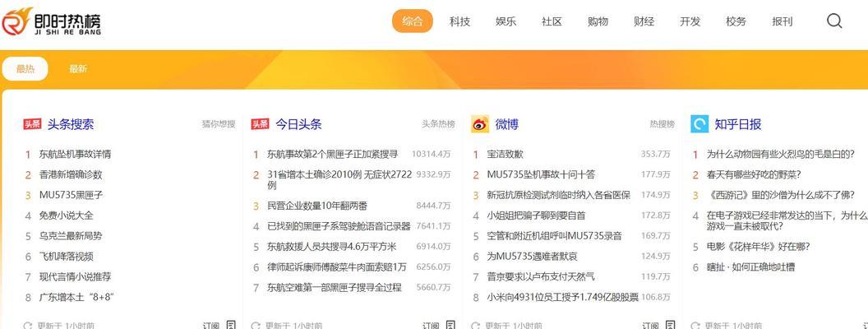Open 为什么动物园有些火烈鸟的毛是白的 article
Image resolution: width=868 pixels, height=329 pixels.
781,154
